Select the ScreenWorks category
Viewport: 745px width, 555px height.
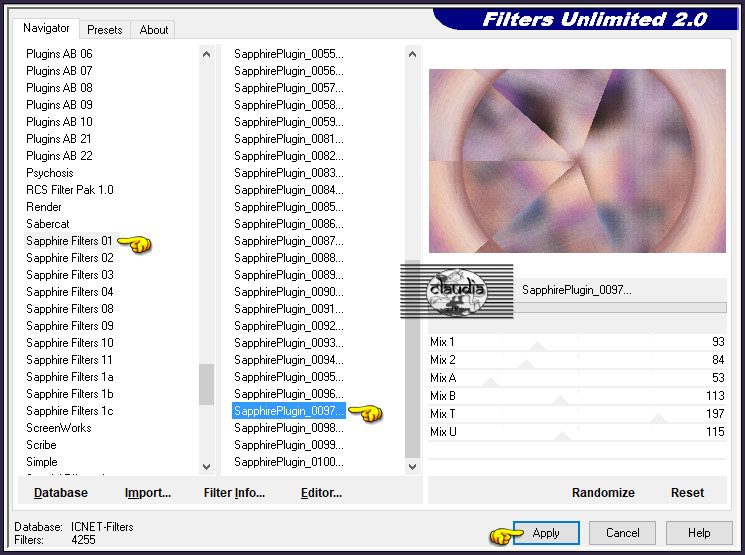59,428
